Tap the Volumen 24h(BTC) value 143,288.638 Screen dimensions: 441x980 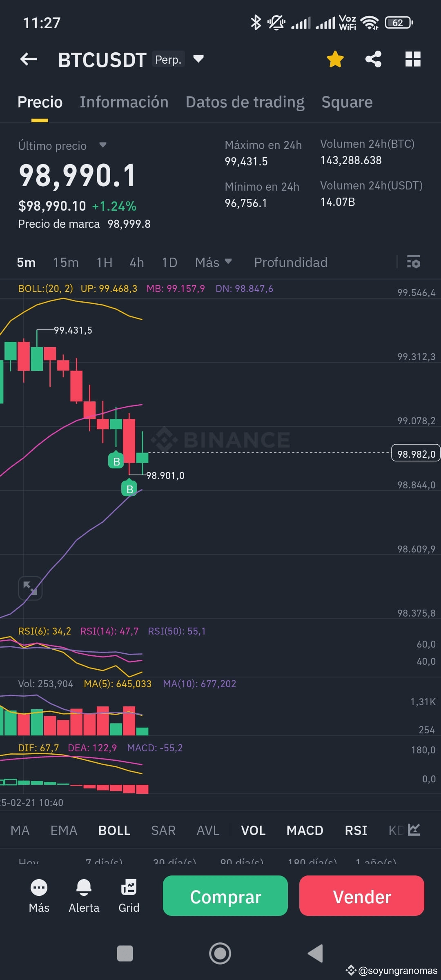point(351,160)
